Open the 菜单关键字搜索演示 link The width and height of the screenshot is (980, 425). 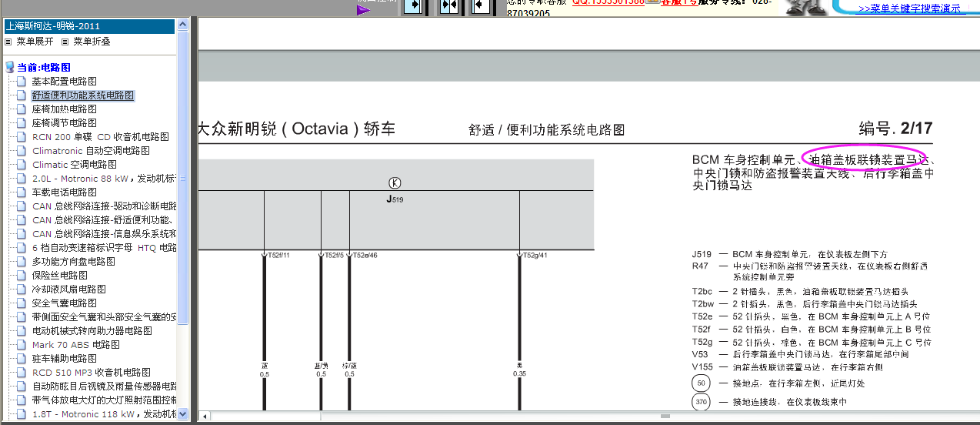[908, 9]
